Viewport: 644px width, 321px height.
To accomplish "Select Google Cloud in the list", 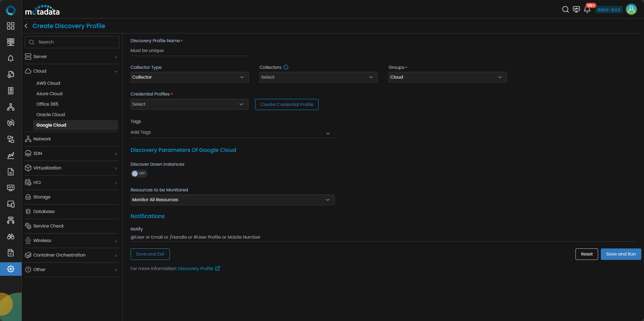I will click(x=76, y=125).
